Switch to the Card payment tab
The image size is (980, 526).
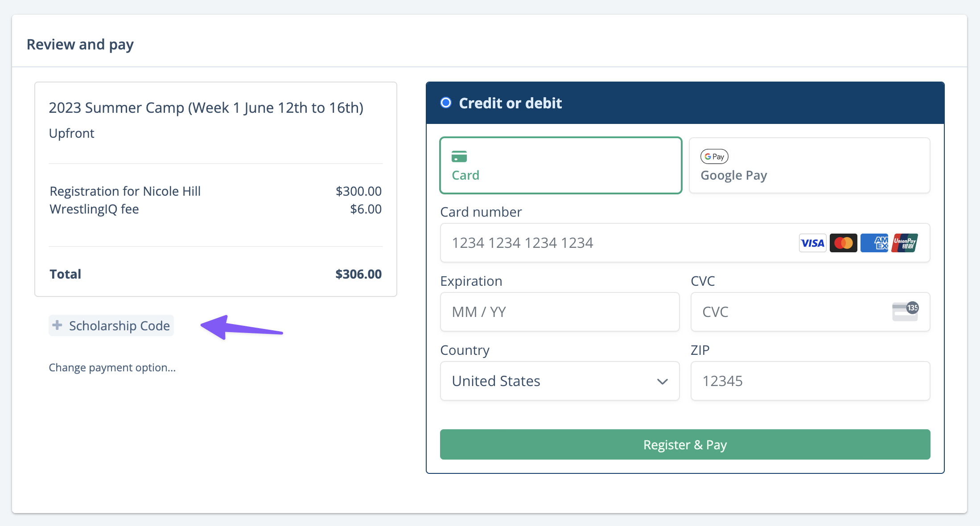[561, 165]
